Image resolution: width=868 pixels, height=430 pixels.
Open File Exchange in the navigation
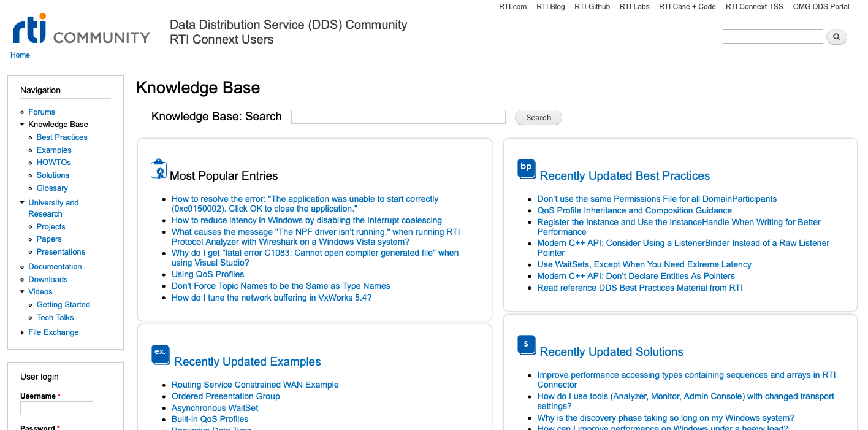53,332
